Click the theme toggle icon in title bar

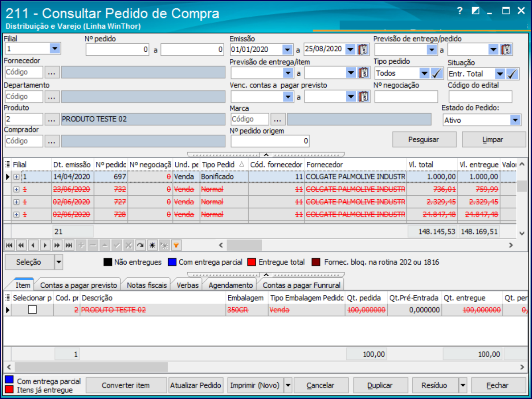[x=475, y=11]
